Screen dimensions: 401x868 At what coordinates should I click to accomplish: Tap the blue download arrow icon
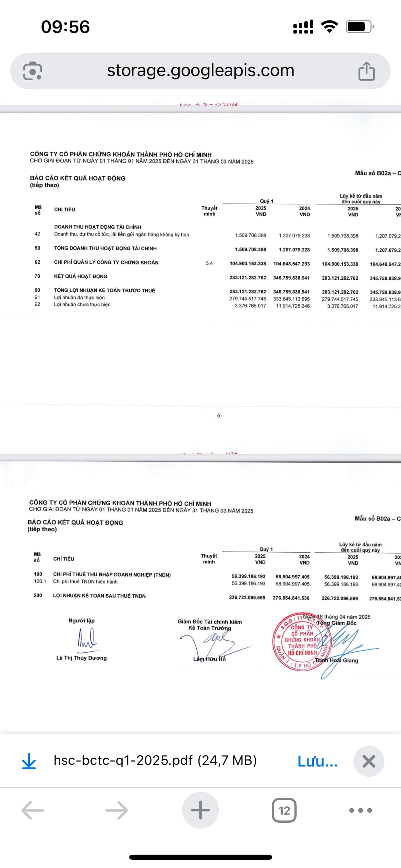click(29, 761)
